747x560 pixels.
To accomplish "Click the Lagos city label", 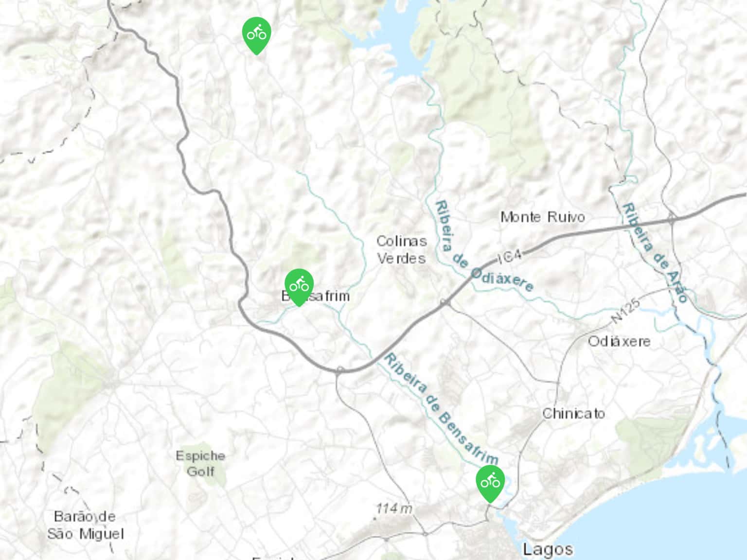I will click(548, 550).
